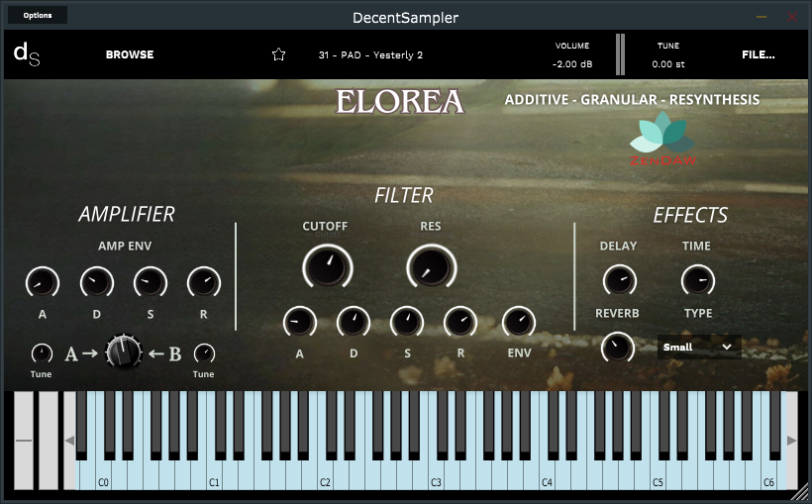
Task: Click the AMPLIFIER section heading
Action: pos(127,214)
